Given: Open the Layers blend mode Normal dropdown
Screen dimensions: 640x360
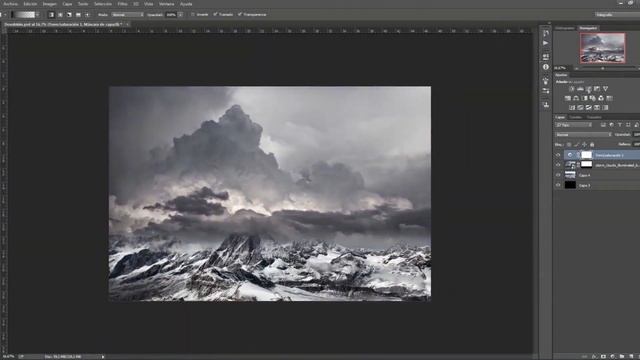Looking at the screenshot, I should [583, 135].
